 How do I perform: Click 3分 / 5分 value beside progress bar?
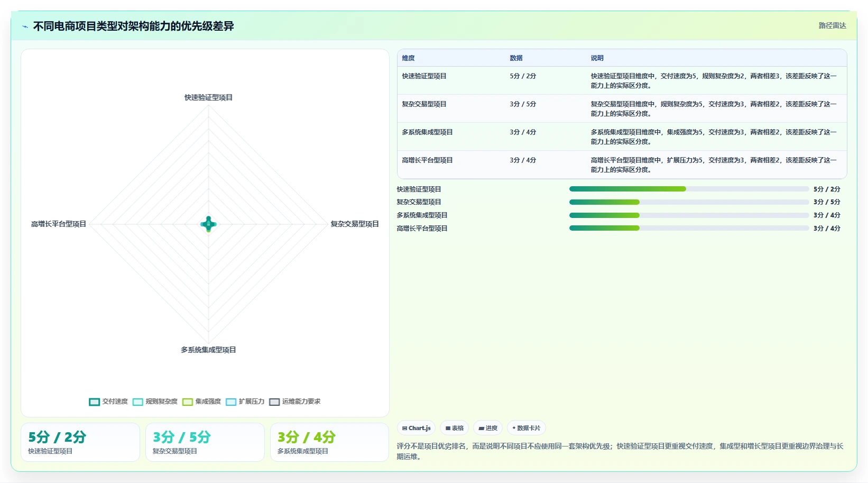click(827, 202)
